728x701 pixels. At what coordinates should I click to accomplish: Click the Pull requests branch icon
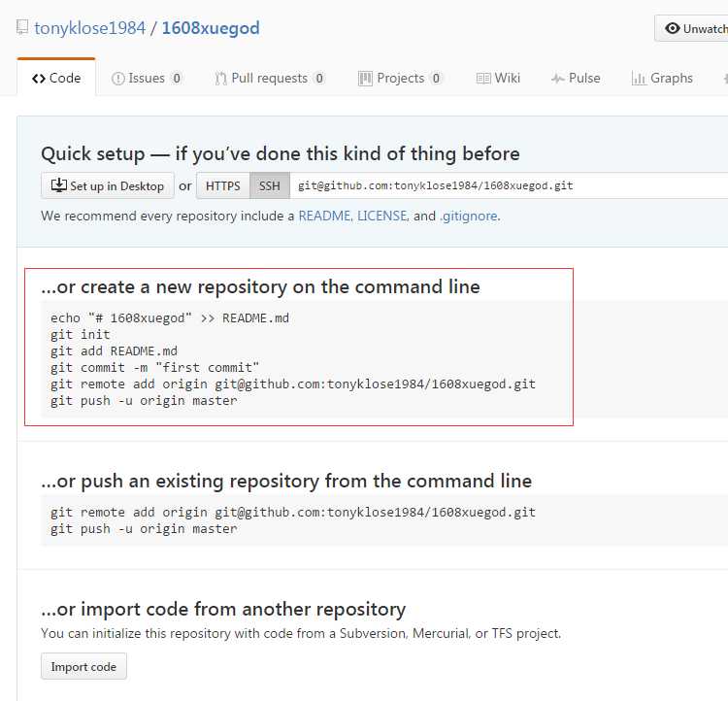coord(220,79)
